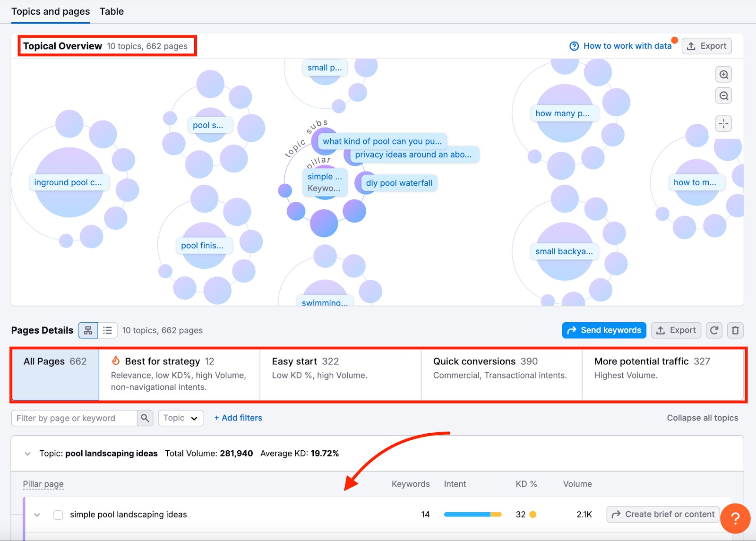Click the refresh icon in Pages Details

714,330
